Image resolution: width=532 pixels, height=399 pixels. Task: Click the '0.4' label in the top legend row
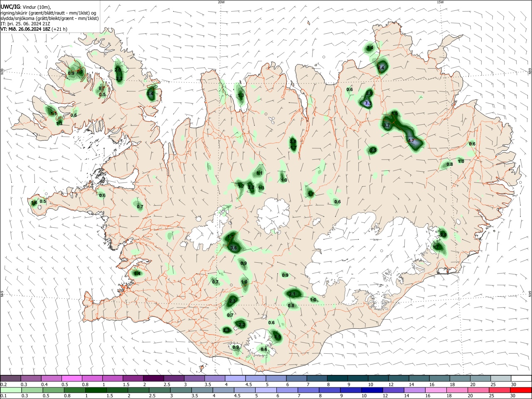[x=44, y=384]
